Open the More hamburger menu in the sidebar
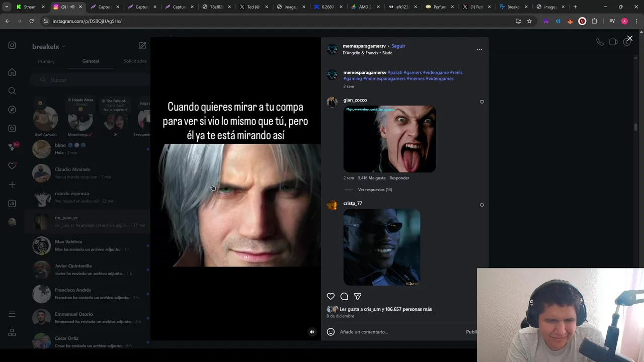This screenshot has height=362, width=644. [x=12, y=314]
